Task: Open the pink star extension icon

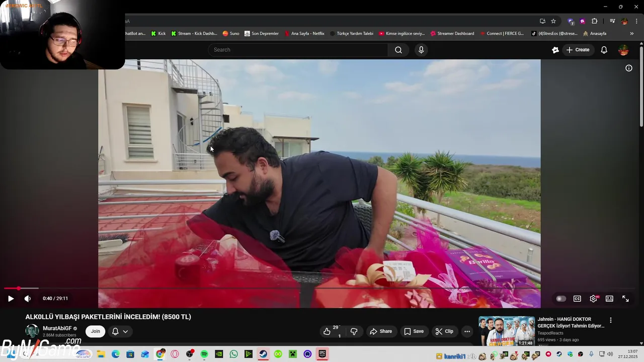Action: point(583,21)
